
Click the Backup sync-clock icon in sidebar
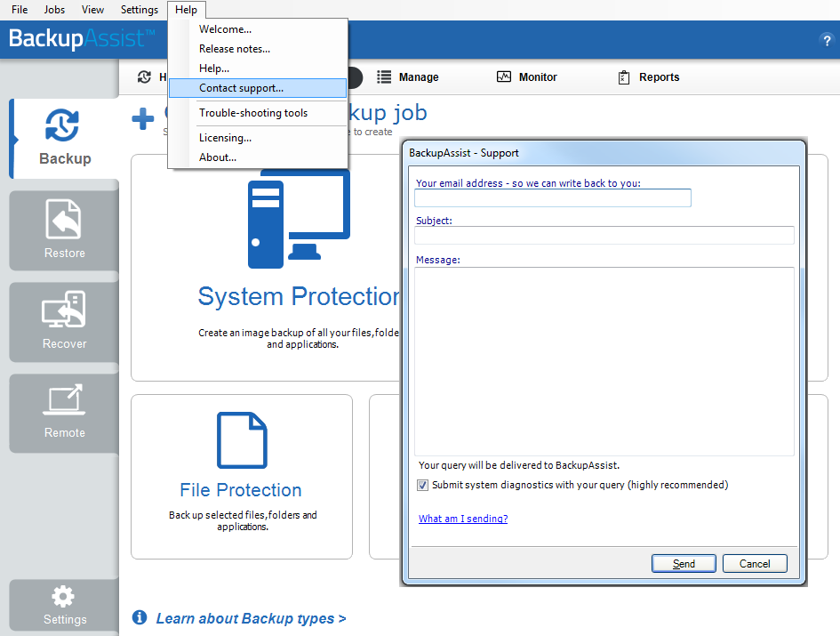click(x=63, y=125)
